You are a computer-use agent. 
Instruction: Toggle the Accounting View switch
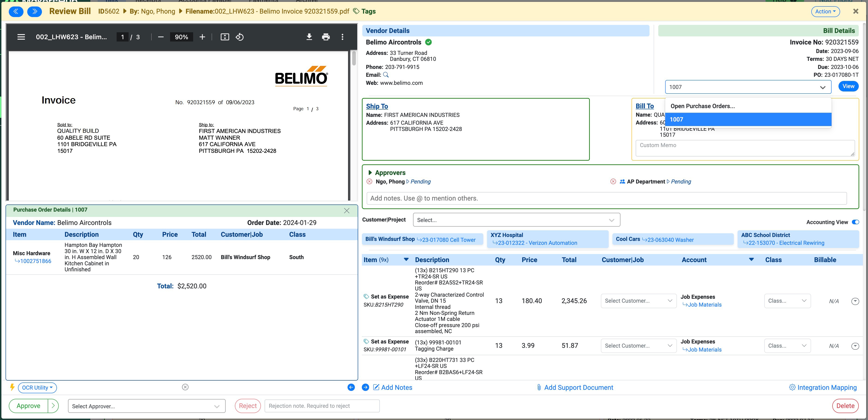[x=855, y=222]
